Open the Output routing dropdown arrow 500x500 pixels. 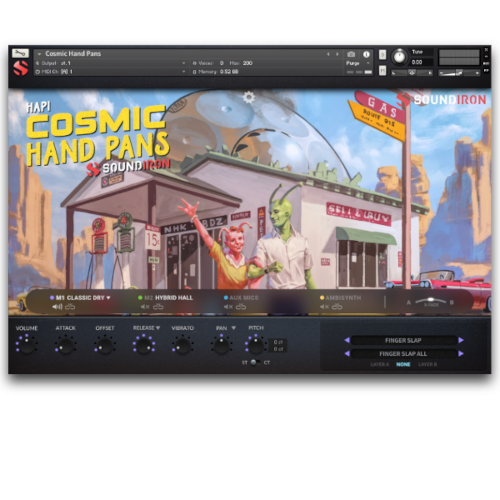click(184, 63)
